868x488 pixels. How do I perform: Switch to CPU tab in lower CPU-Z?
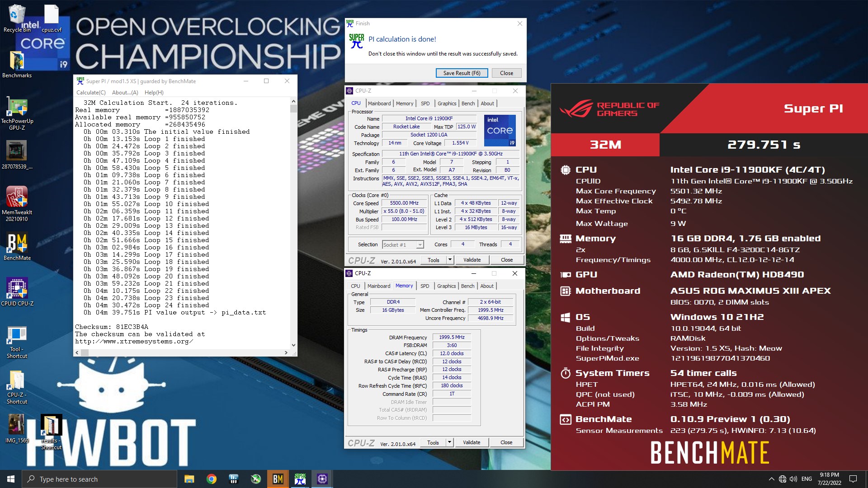click(x=355, y=286)
